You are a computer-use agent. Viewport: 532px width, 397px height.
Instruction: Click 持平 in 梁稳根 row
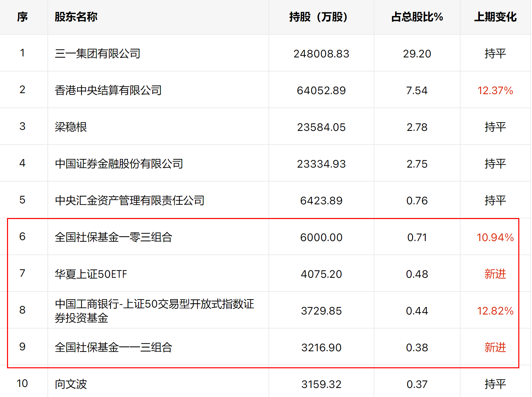tap(495, 127)
